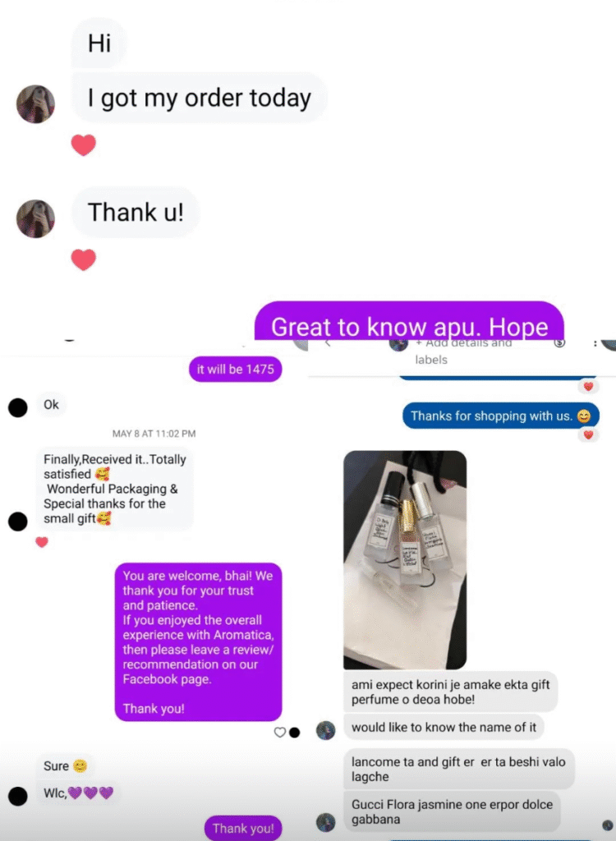This screenshot has height=841, width=616.
Task: Click heart reaction under 'Finally, Received it' message
Action: point(42,542)
